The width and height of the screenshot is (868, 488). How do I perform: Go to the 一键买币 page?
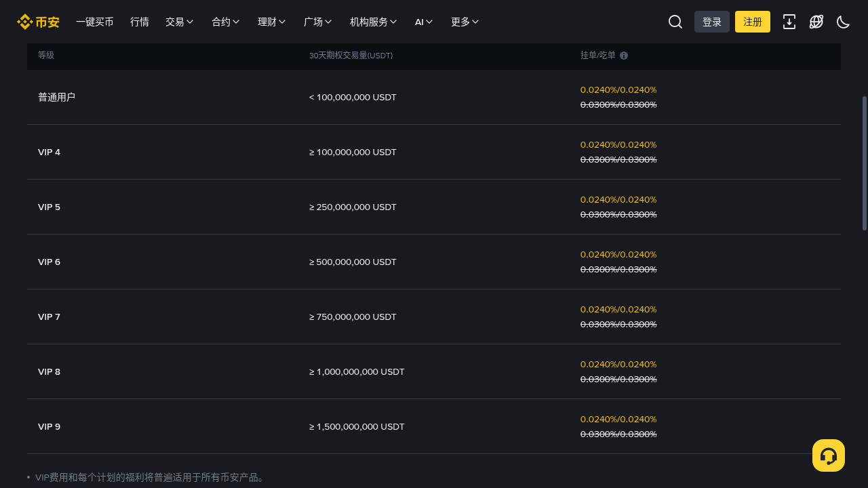(95, 22)
